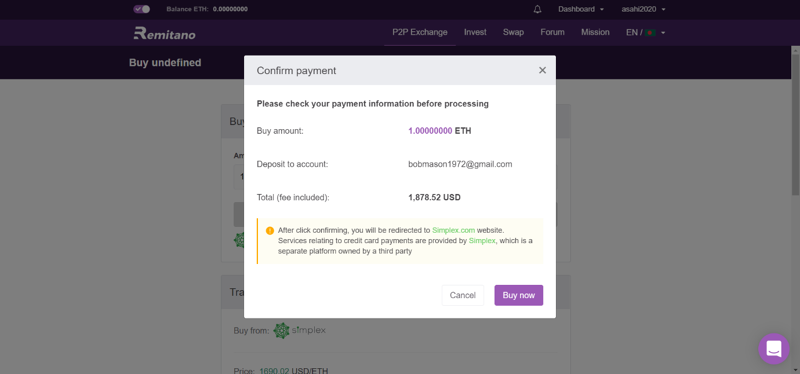Click the orange warning info icon
800x374 pixels.
tap(270, 231)
